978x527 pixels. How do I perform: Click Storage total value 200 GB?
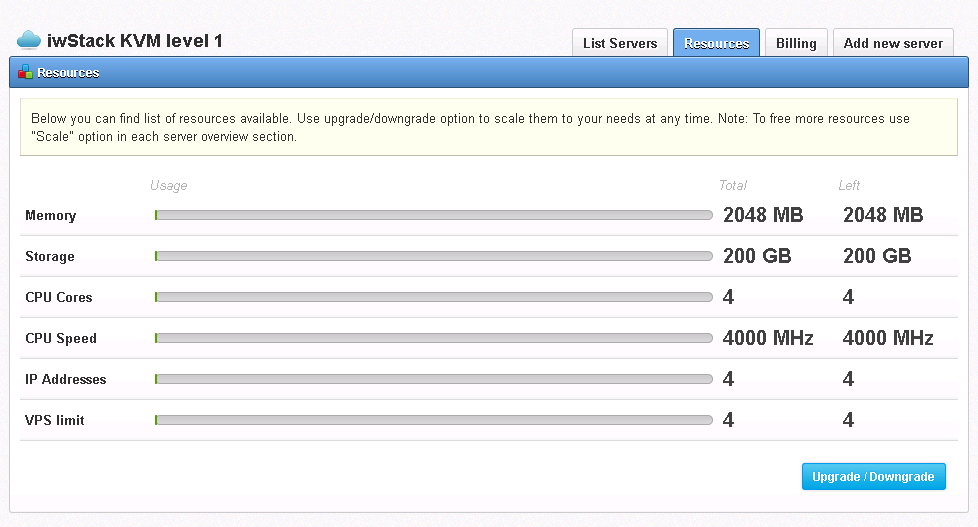click(x=757, y=256)
